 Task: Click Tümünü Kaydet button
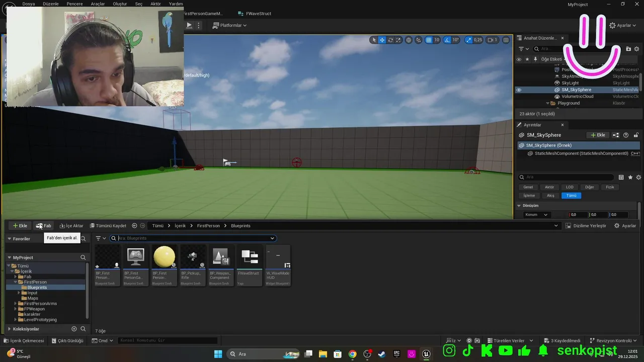(107, 226)
